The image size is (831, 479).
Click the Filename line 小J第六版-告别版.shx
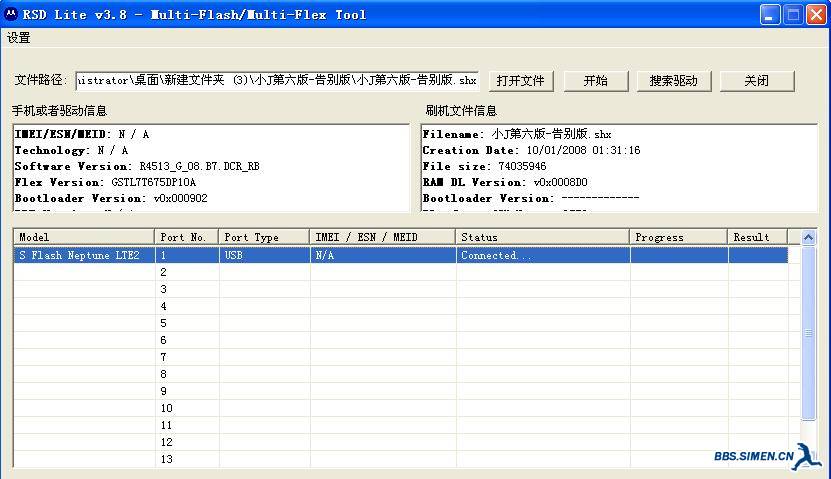click(x=517, y=134)
